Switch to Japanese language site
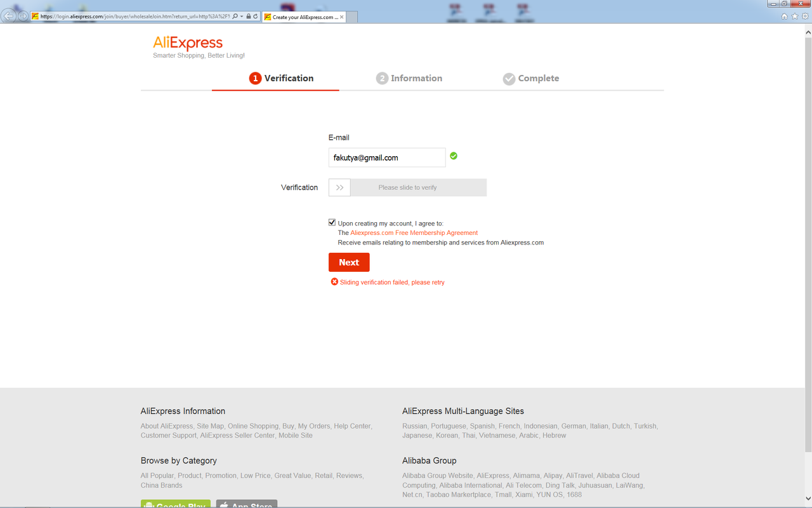Screen dimensions: 812x508 point(417,436)
